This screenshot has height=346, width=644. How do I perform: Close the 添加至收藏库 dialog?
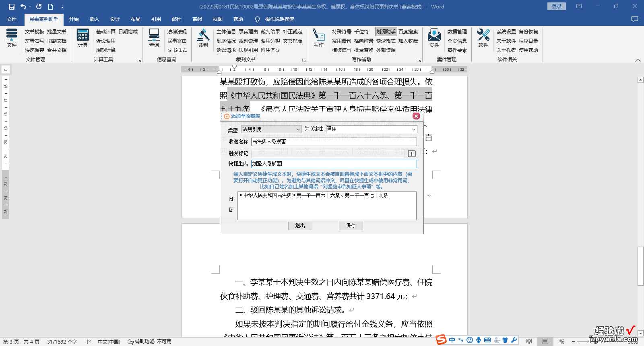coord(416,116)
